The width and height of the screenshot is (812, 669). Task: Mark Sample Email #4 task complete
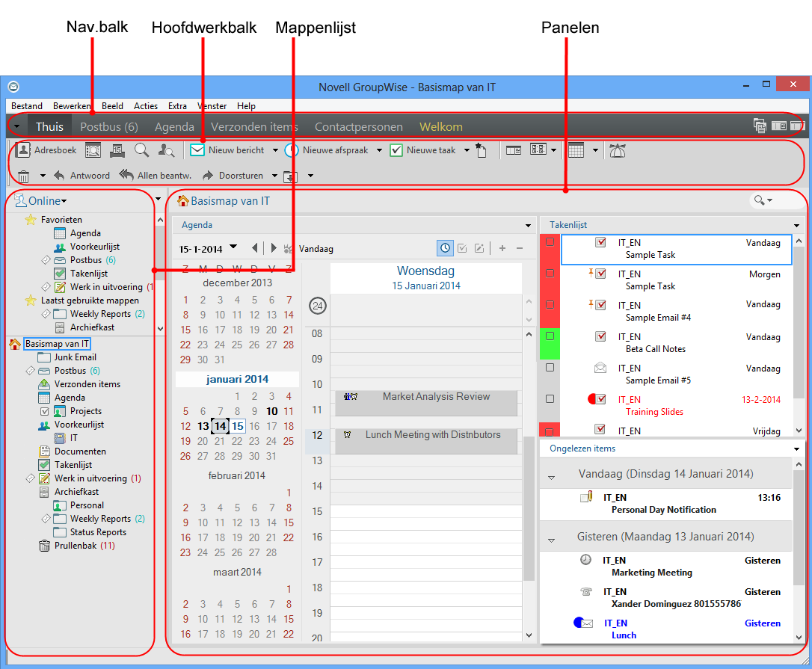click(600, 305)
